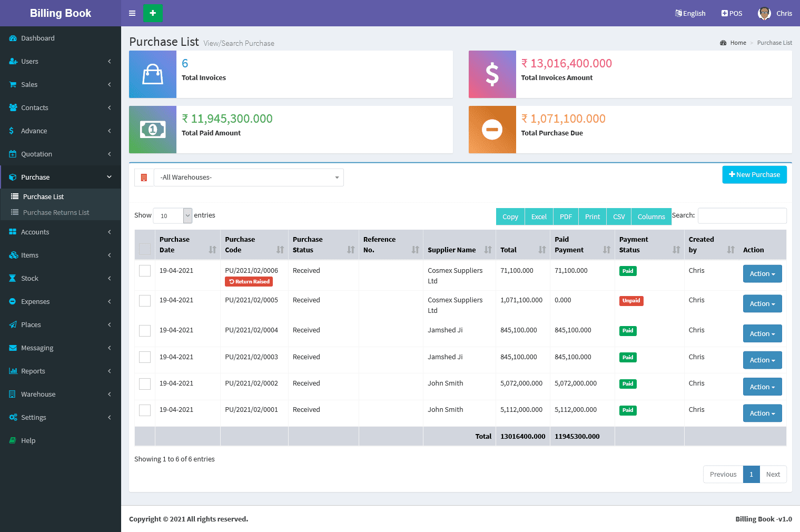Select the checkbox for purchase PU/2021/02/0003

(145, 357)
